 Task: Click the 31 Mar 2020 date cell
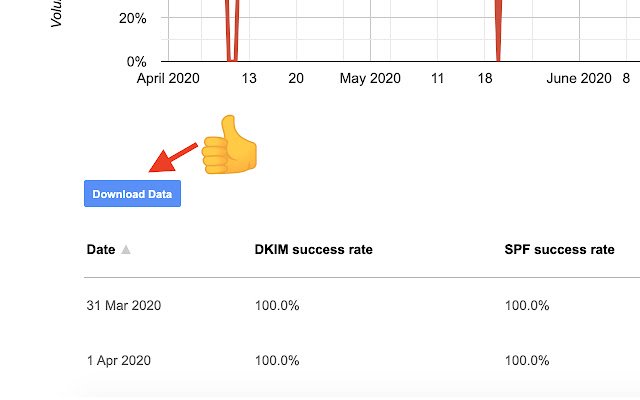(123, 306)
